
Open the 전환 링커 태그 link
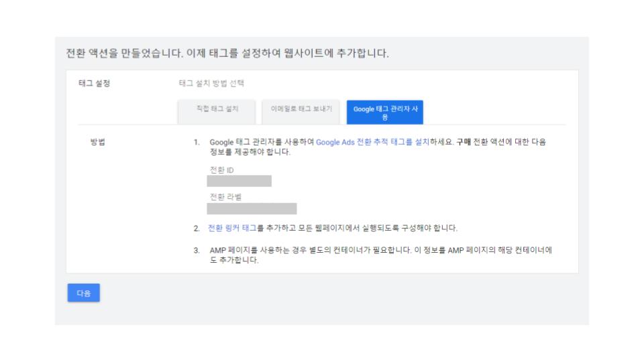[232, 228]
